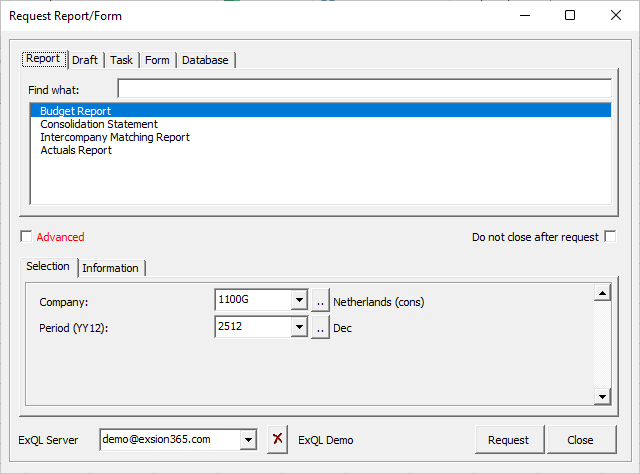
Task: Go to the Database tab
Action: 205,60
